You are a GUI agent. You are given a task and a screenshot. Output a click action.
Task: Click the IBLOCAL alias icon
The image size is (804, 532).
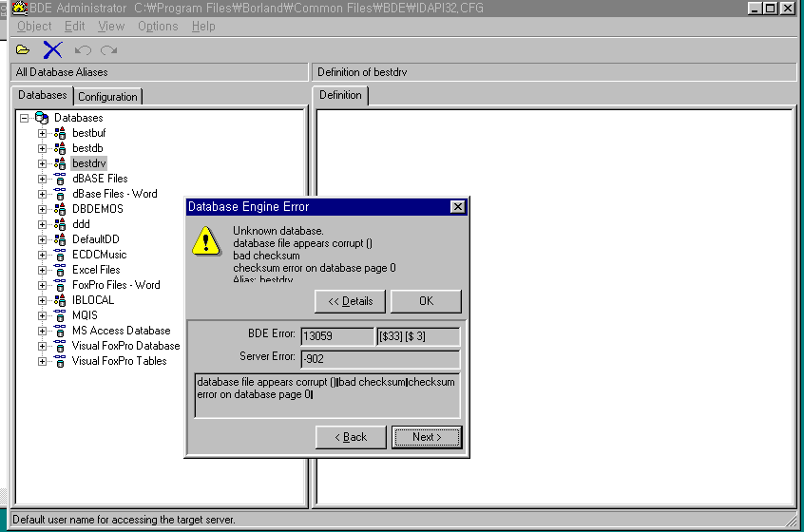pyautogui.click(x=60, y=300)
